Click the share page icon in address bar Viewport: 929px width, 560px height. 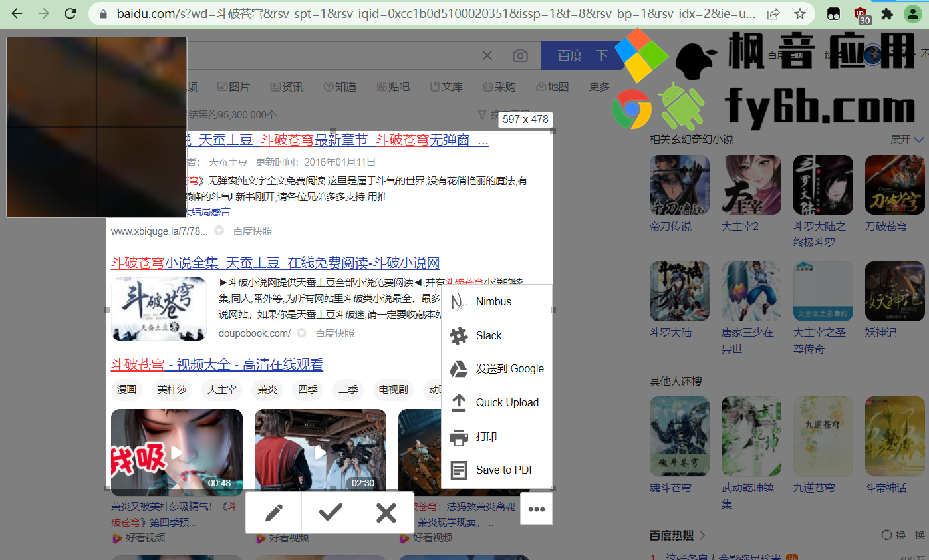(773, 13)
